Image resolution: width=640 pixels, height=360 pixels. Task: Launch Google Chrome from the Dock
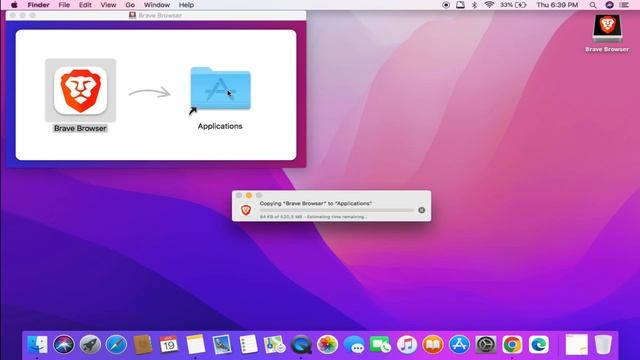(x=512, y=344)
